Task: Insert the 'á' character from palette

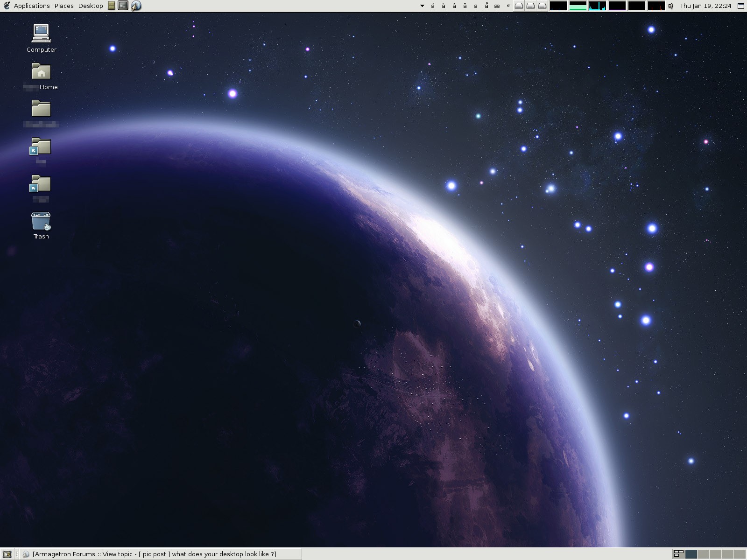Action: click(x=433, y=6)
